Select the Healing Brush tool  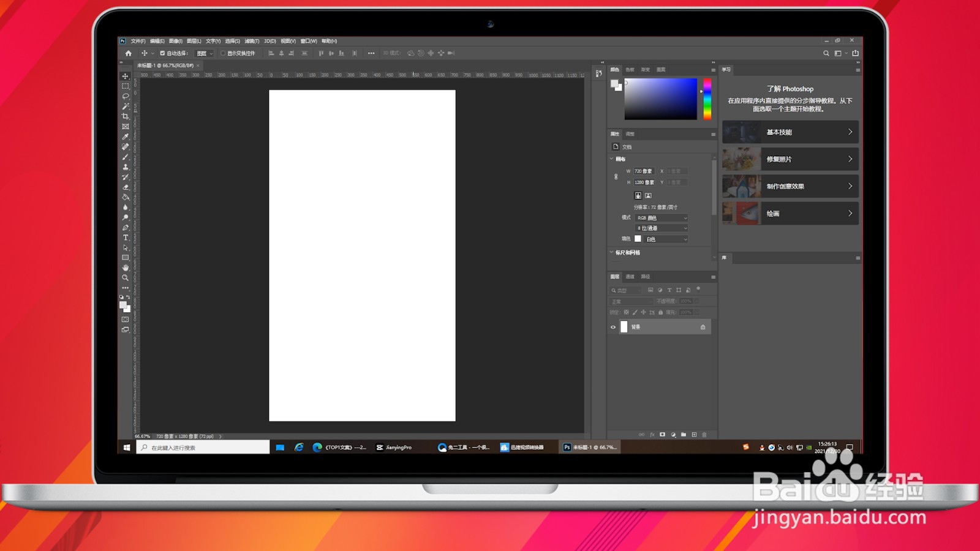(x=126, y=147)
